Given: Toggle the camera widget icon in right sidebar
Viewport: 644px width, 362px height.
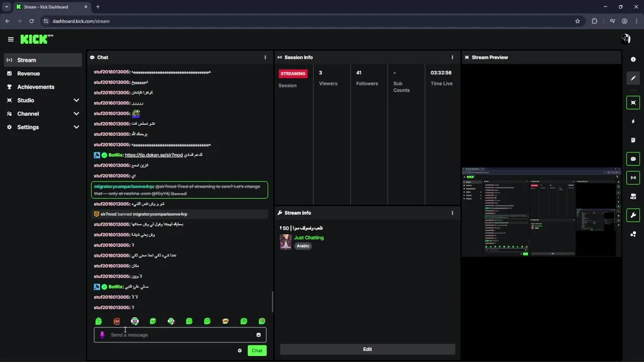Looking at the screenshot, I should [x=633, y=197].
